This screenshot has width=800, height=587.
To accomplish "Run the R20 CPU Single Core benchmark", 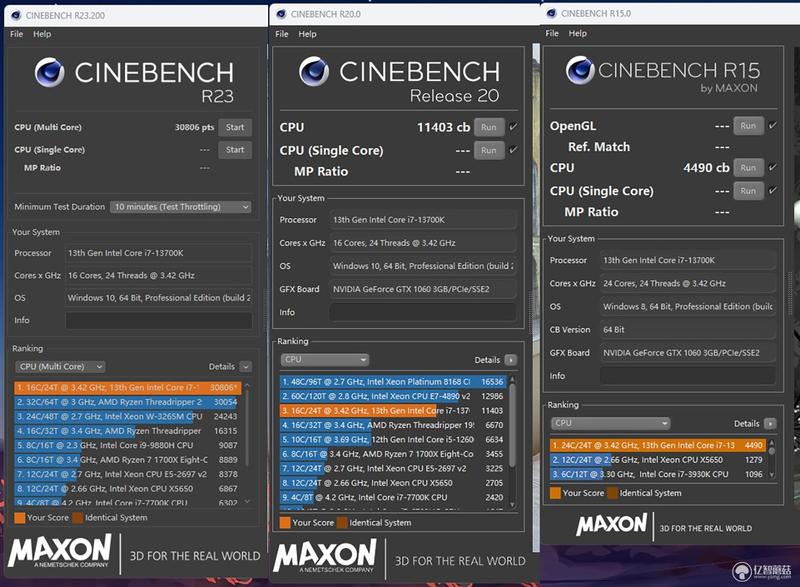I will click(489, 150).
